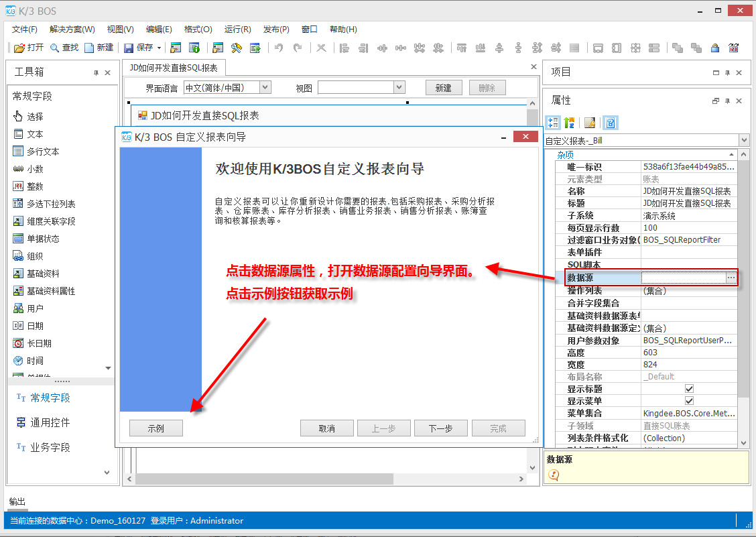Click the bring to front toolbar icon

[678, 48]
